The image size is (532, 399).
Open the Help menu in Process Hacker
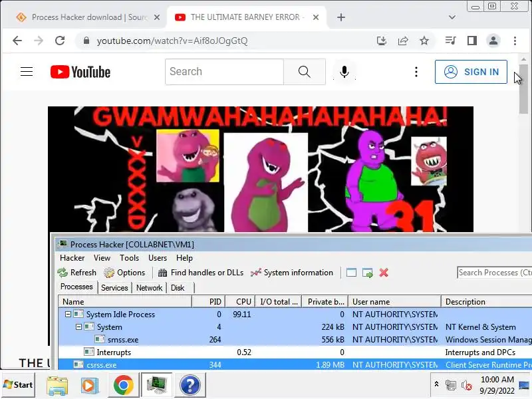pos(184,258)
